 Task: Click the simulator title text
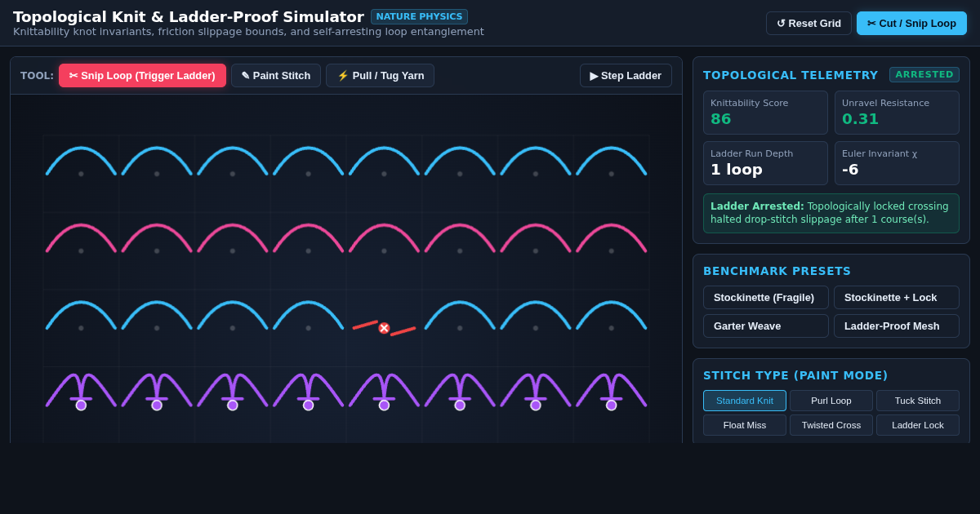pos(189,16)
